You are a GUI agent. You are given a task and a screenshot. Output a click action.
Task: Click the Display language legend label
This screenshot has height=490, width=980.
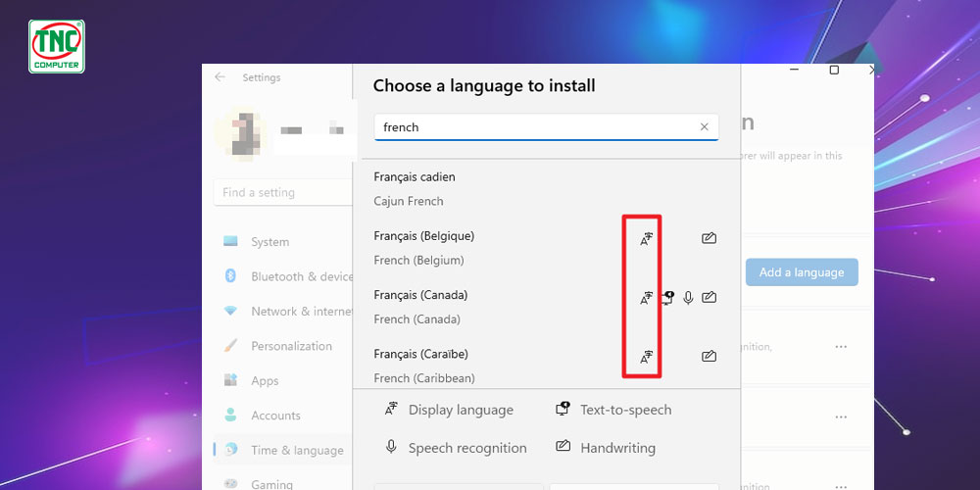tap(461, 410)
